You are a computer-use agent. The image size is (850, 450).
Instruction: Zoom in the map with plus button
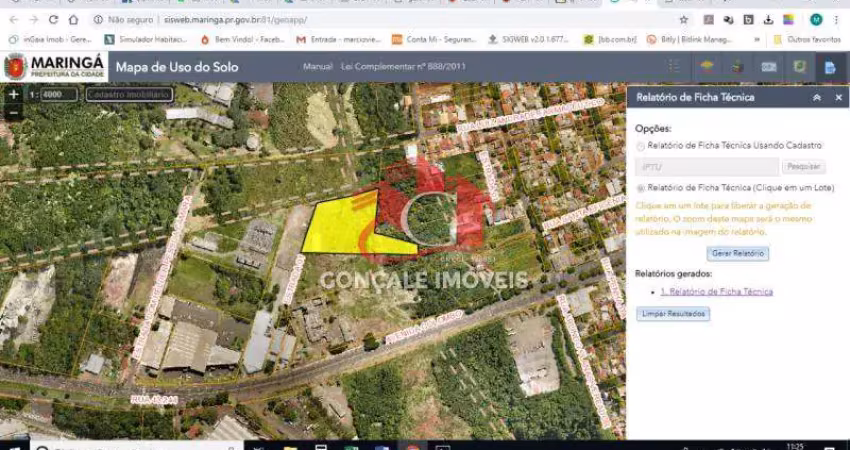click(x=14, y=94)
